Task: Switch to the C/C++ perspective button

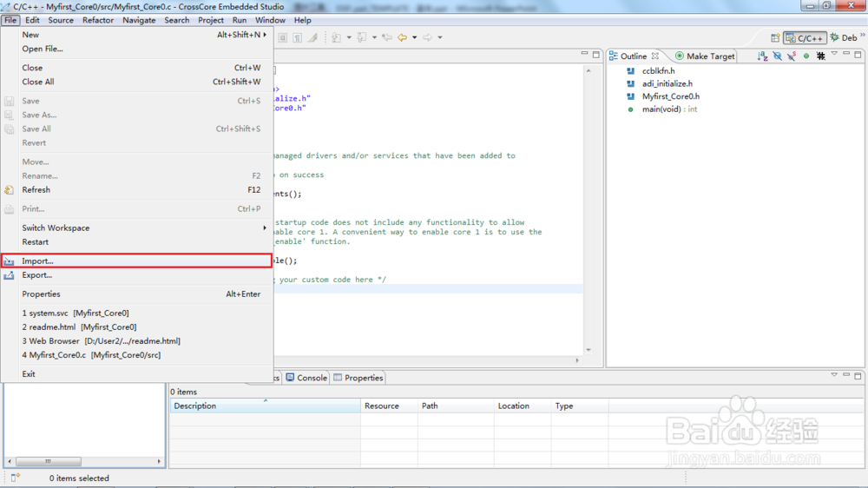Action: (x=805, y=37)
